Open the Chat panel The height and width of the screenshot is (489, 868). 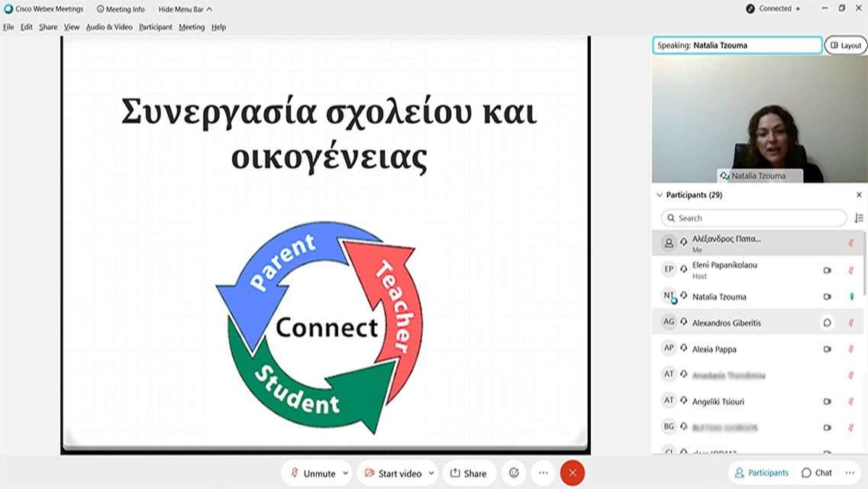pos(817,472)
